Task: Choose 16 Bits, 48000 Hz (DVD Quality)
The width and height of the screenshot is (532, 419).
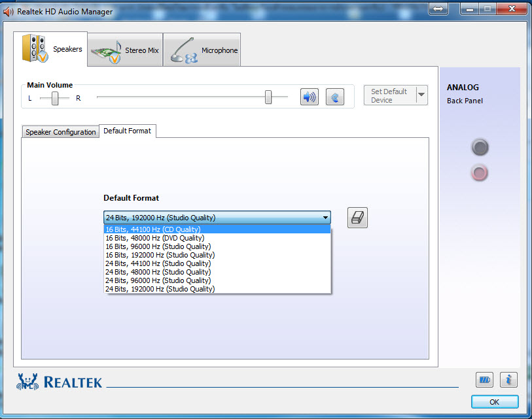Action: coord(217,238)
